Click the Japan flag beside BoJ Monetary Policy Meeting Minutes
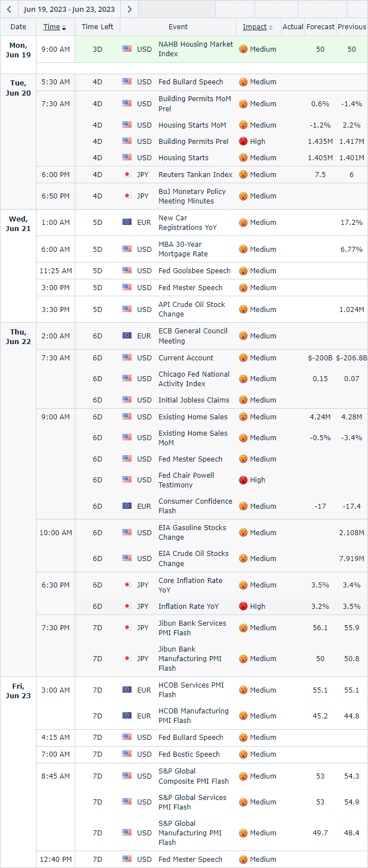 (x=127, y=196)
